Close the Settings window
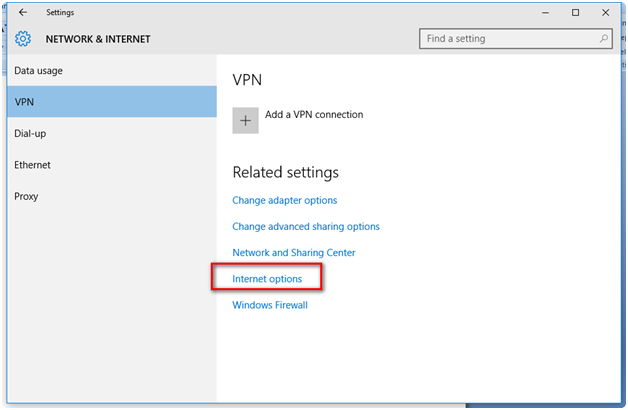The width and height of the screenshot is (628, 410). click(x=605, y=13)
